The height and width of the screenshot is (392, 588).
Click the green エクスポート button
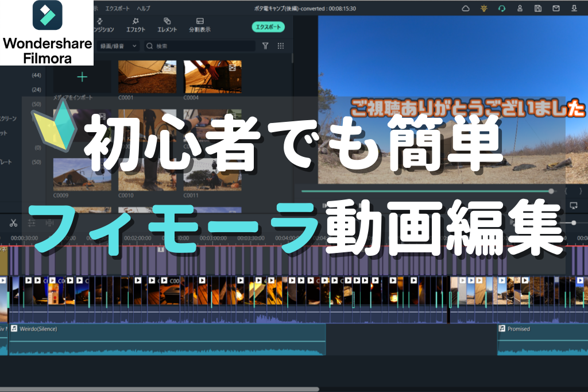pos(268,26)
